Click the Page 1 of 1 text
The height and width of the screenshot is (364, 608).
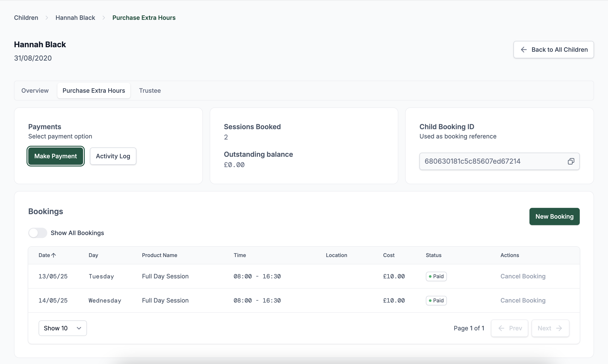[469, 328]
